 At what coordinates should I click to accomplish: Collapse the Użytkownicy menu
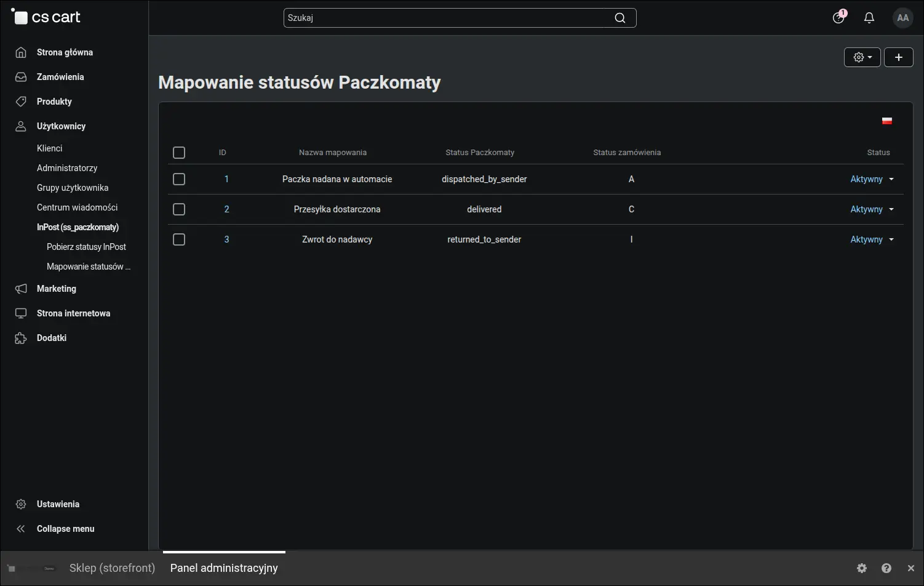(x=61, y=126)
